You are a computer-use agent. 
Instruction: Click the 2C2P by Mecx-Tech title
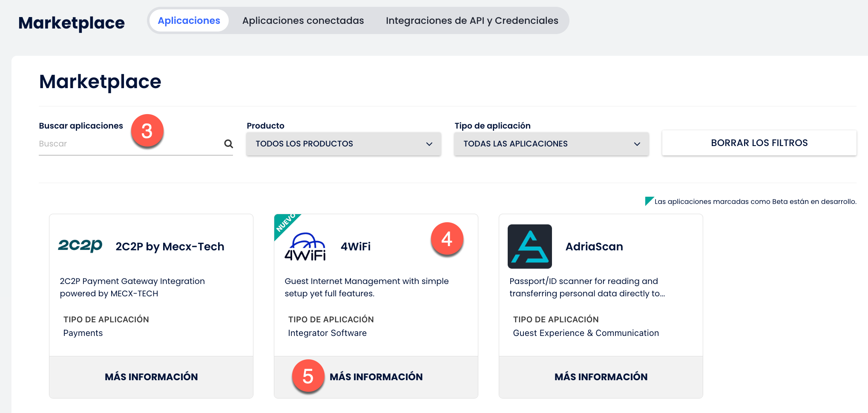pyautogui.click(x=170, y=247)
